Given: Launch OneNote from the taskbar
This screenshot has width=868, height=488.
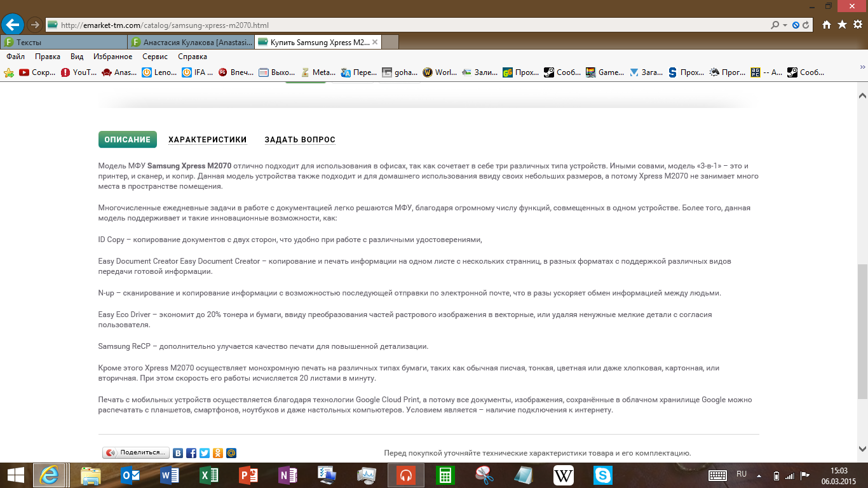Looking at the screenshot, I should tap(288, 475).
